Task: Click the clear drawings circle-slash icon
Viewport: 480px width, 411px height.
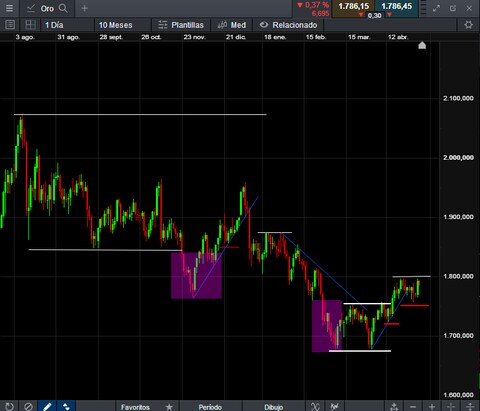Action: pos(28,406)
